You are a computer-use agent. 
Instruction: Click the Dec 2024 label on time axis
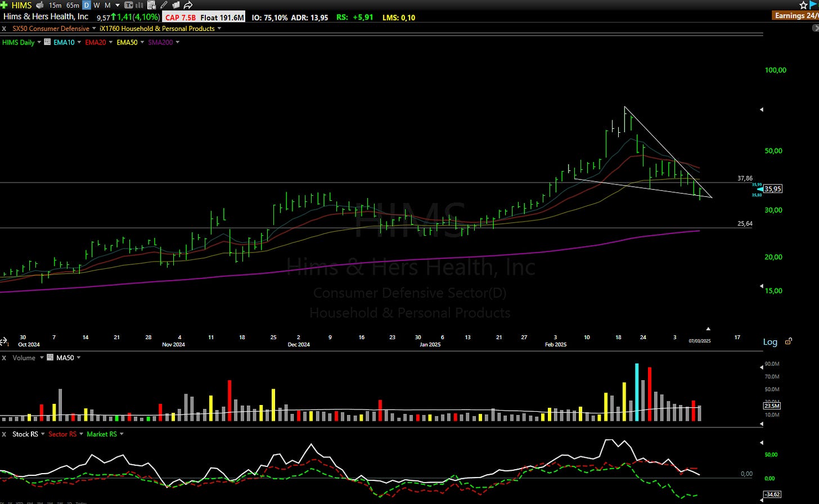pos(299,344)
